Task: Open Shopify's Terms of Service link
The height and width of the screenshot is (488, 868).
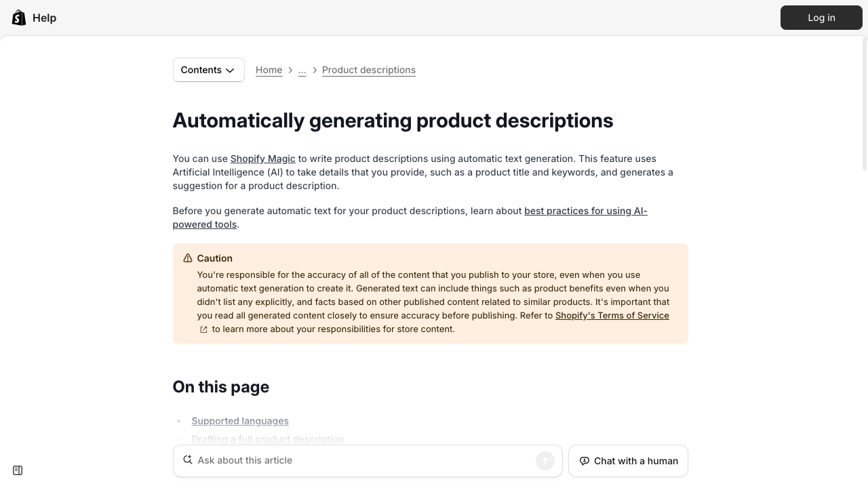Action: 612,315
